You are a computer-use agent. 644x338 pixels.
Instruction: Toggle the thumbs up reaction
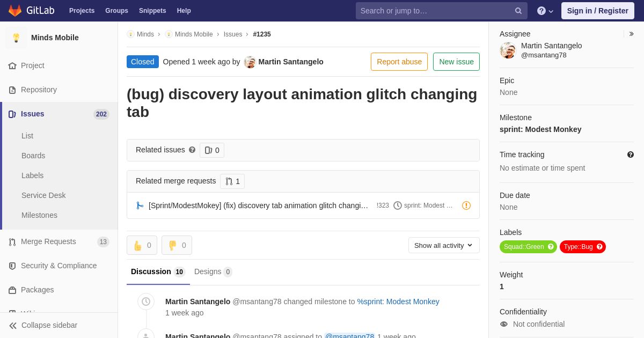(x=142, y=245)
